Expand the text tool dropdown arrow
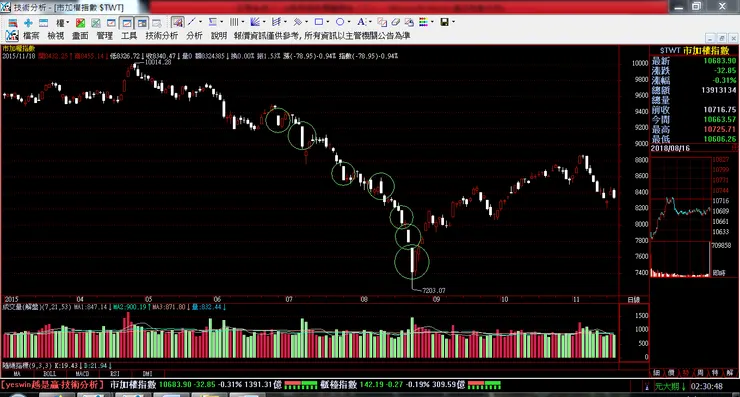 click(x=370, y=22)
